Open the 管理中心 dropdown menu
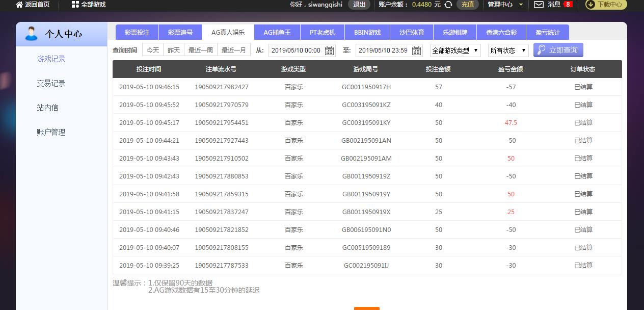The width and height of the screenshot is (644, 310). tap(505, 5)
